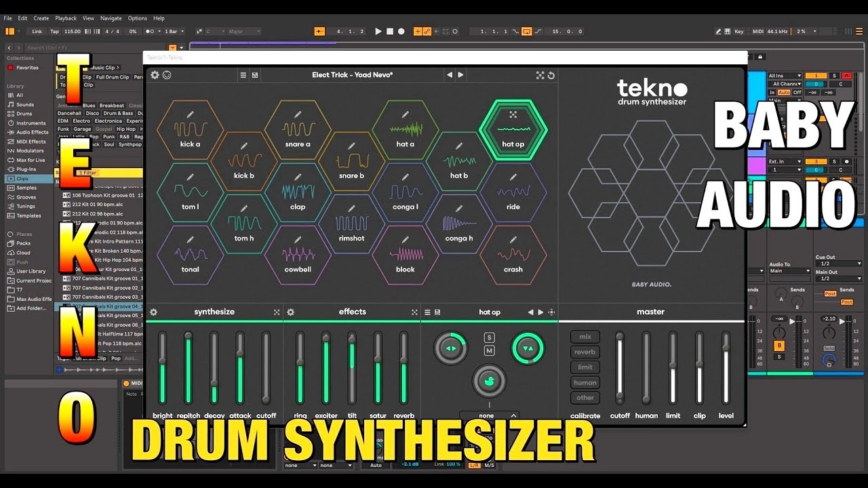Solo hat op with S button
This screenshot has width=868, height=488.
[490, 338]
